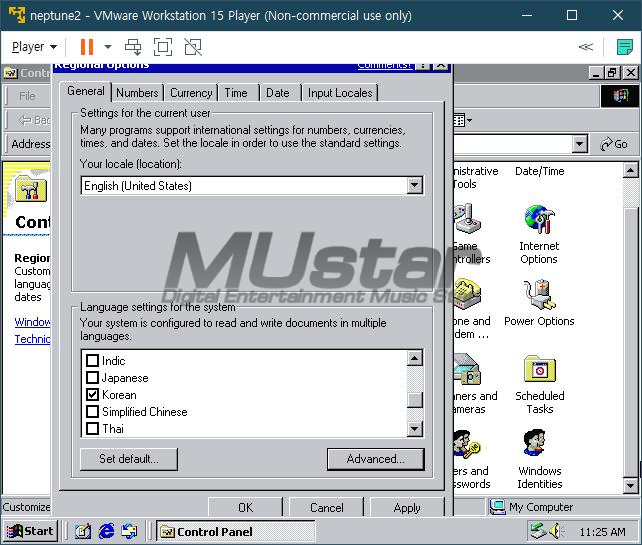Open the Time tab
The height and width of the screenshot is (545, 642).
click(x=236, y=93)
